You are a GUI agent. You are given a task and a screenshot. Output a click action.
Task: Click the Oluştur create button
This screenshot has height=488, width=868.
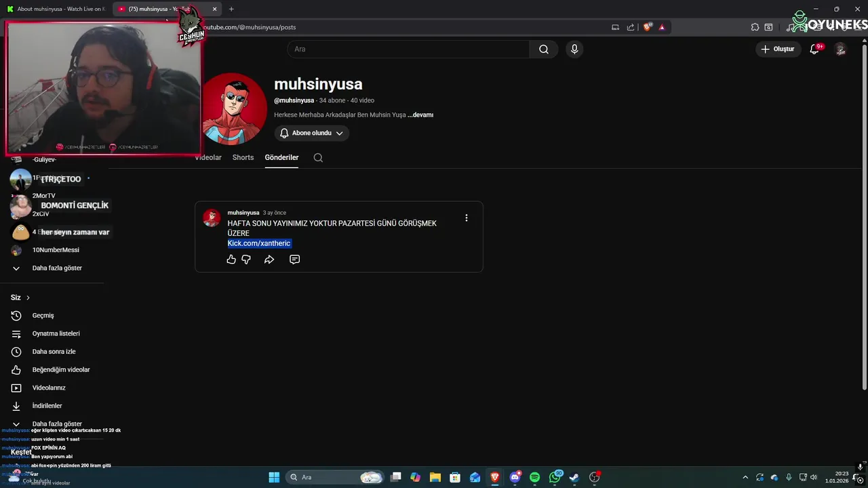(778, 49)
